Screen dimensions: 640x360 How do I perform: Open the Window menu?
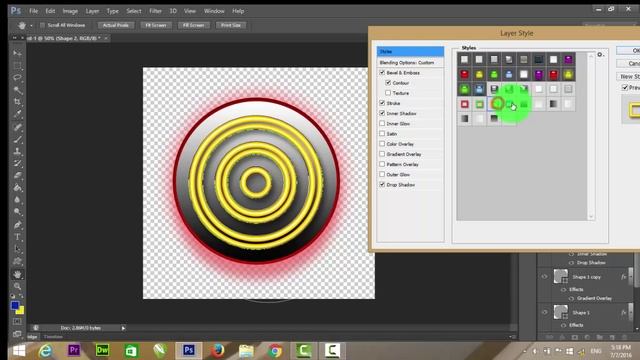[x=214, y=11]
